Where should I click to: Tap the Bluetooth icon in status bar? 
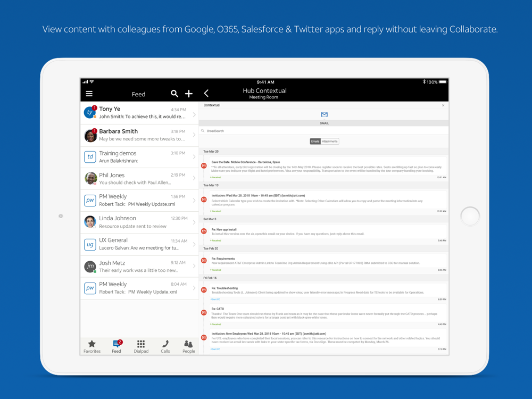click(424, 82)
